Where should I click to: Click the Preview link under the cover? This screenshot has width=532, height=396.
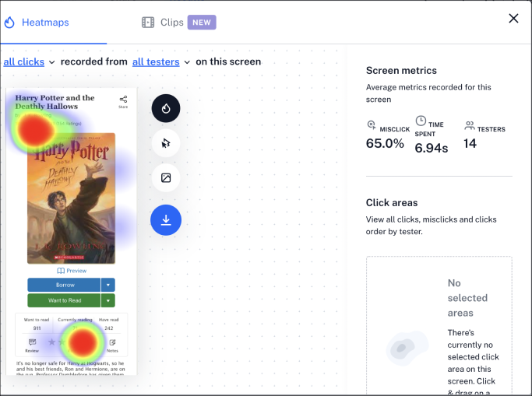72,271
